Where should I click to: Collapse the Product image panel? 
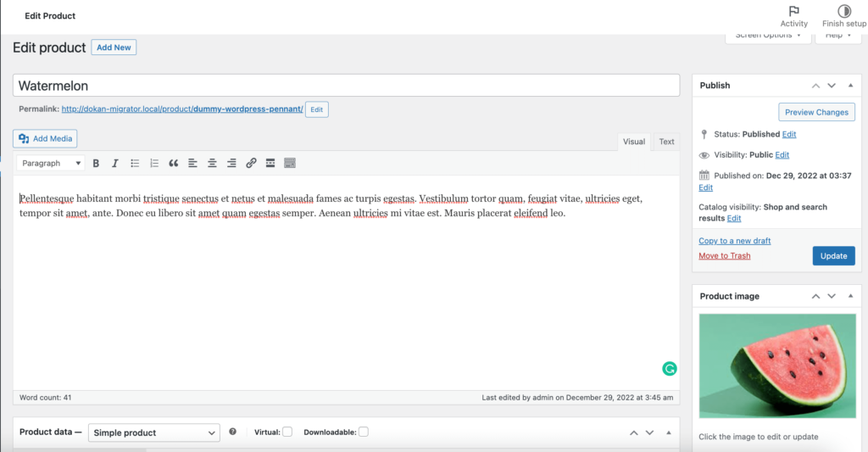coord(850,296)
